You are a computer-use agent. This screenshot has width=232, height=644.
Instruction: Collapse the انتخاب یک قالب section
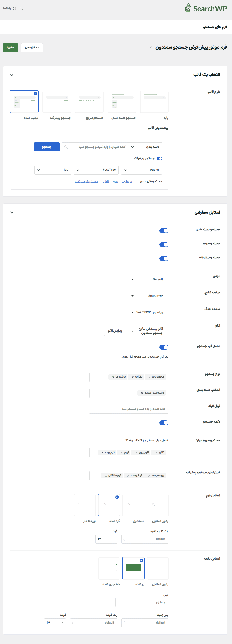[11, 75]
